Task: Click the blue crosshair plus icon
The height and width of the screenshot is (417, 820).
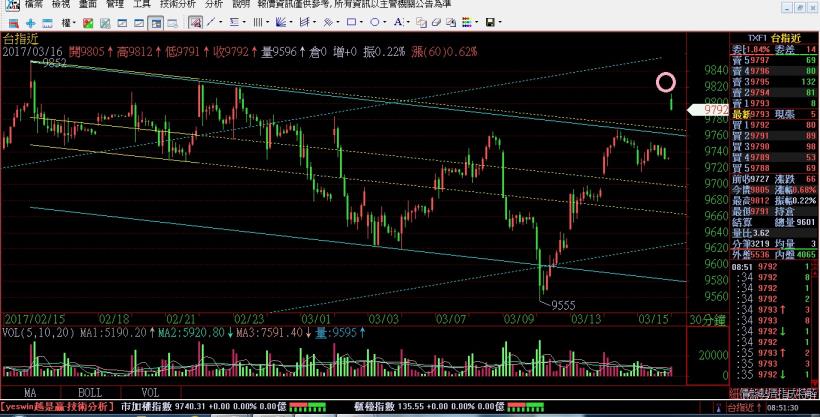Action: point(30,22)
